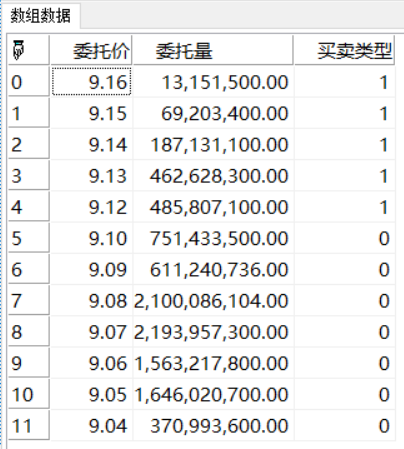Click the quantity cell 1,563,217,800.00
The image size is (404, 449).
click(x=213, y=363)
